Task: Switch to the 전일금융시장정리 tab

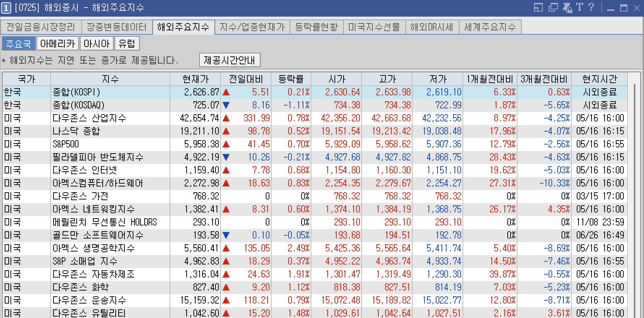Action: (41, 27)
